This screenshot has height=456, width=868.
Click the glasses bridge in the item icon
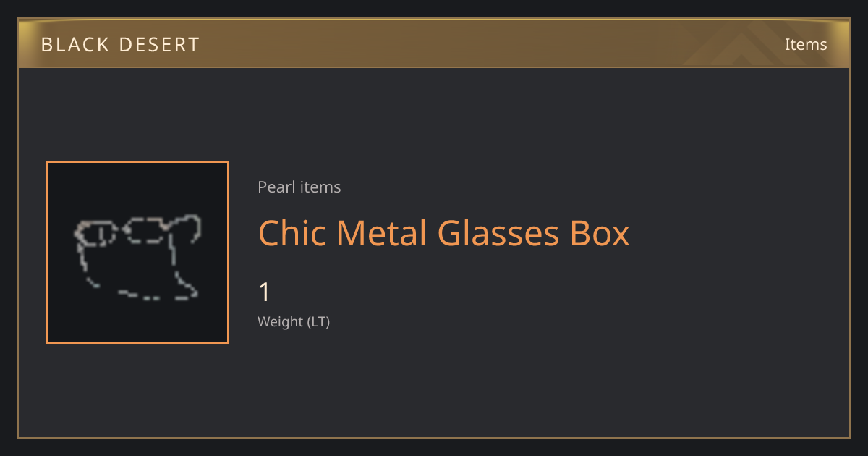coord(119,228)
